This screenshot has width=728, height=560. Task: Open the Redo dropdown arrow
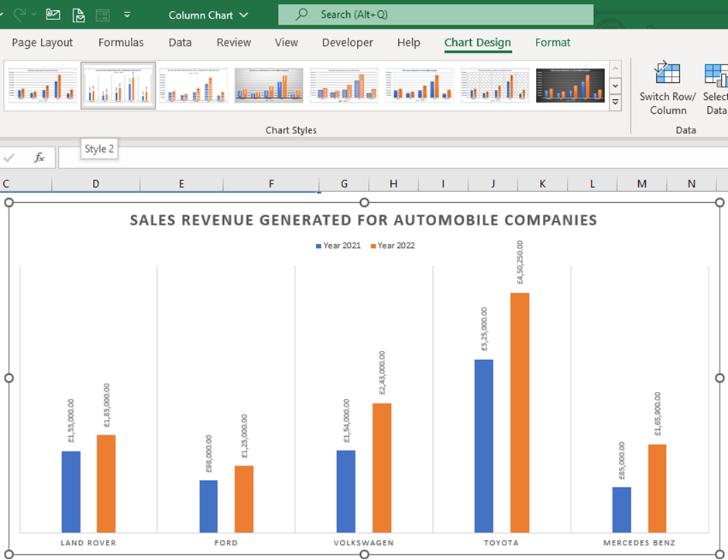click(x=33, y=15)
